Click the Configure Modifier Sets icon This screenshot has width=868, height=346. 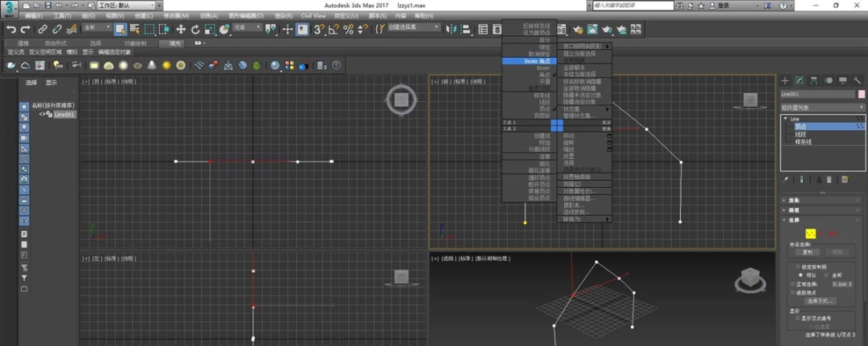[845, 179]
